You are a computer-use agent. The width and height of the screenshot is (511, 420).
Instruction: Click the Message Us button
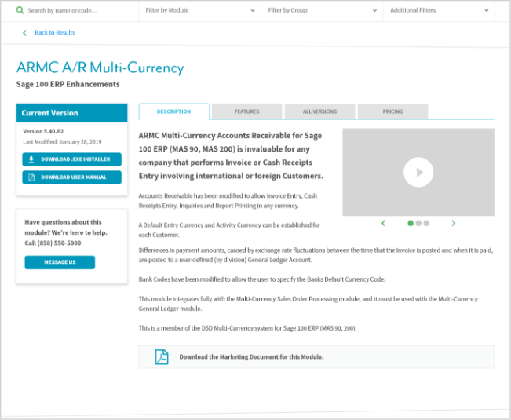pos(60,262)
